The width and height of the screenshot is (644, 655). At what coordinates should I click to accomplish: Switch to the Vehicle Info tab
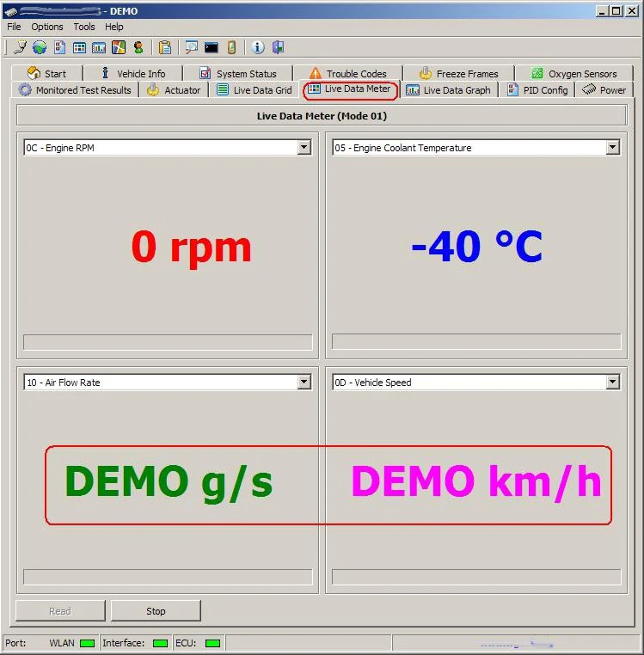[133, 74]
